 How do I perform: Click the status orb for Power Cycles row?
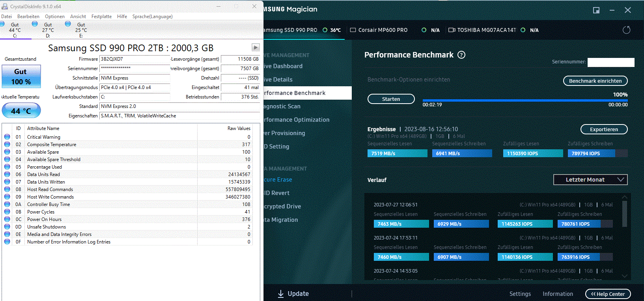click(7, 212)
